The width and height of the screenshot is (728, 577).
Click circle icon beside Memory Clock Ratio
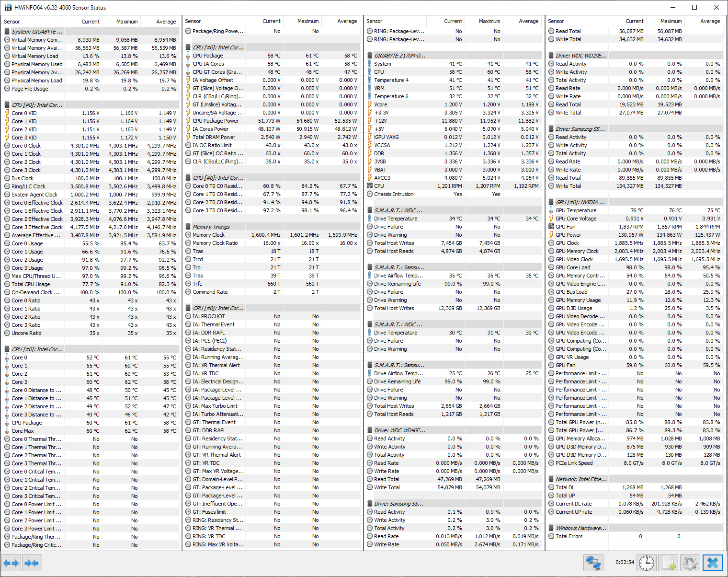pos(188,243)
